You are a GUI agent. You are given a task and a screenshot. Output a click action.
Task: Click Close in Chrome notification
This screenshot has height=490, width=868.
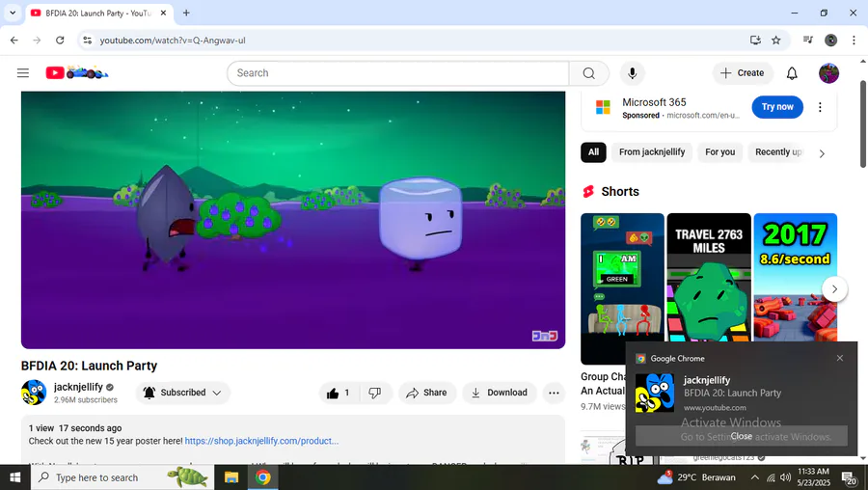[x=742, y=436]
